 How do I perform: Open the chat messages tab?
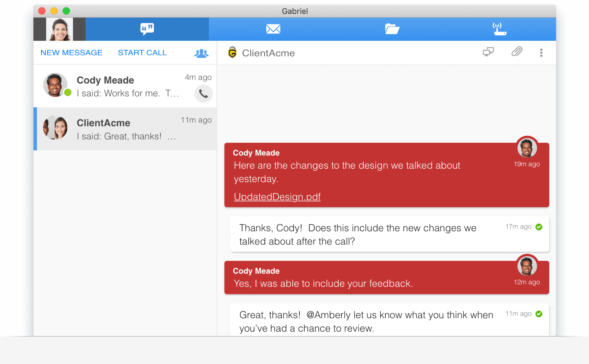click(147, 29)
